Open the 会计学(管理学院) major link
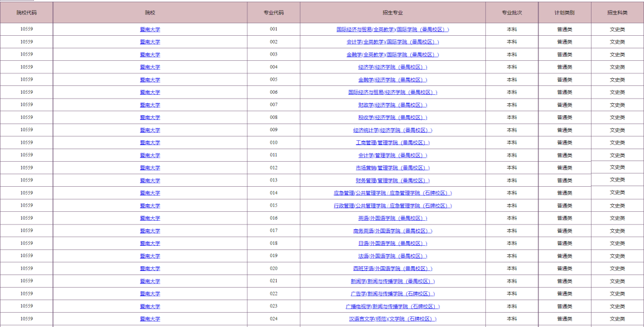 392,155
